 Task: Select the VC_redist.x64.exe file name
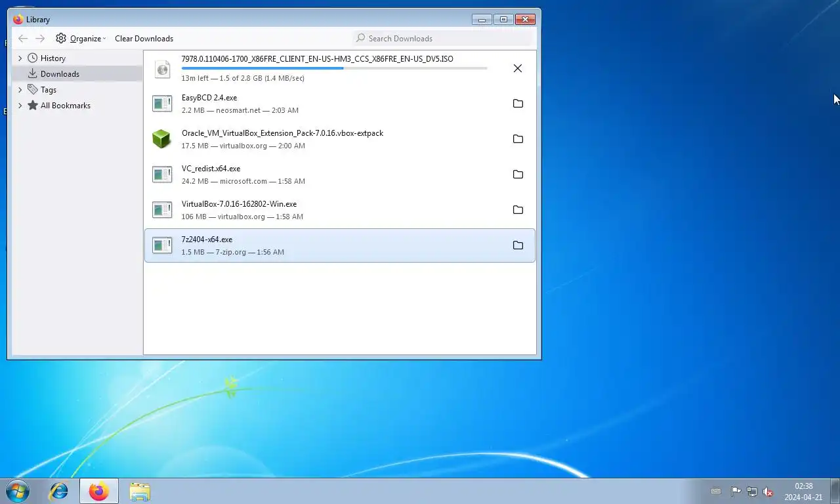211,169
